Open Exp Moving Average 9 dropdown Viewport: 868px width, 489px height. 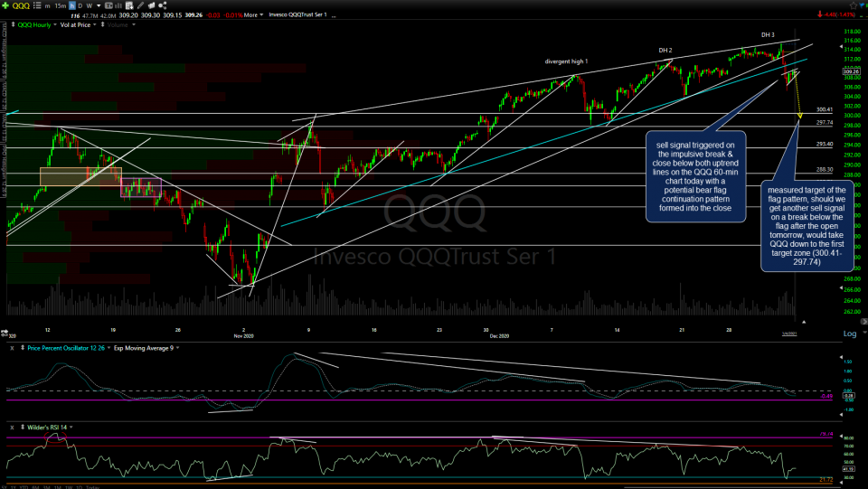[x=178, y=348]
